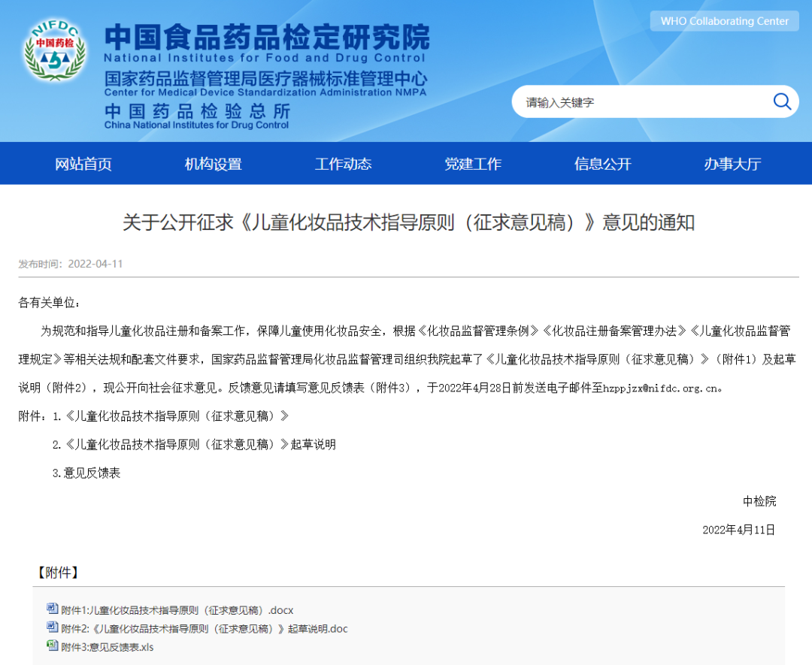Click English name National Institutes for Food and Drug Control
The width and height of the screenshot is (812, 665).
(x=264, y=57)
